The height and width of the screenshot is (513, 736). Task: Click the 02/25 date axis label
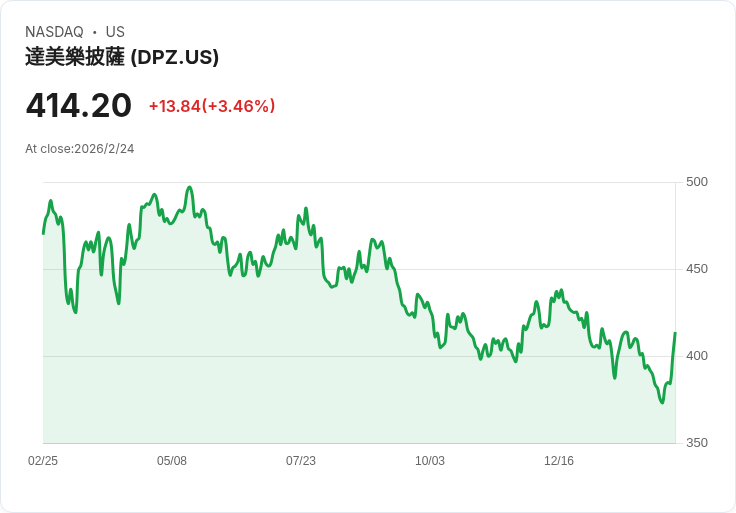click(43, 460)
